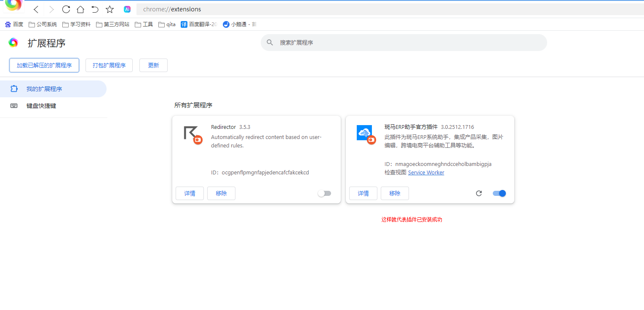This screenshot has height=310, width=644.
Task: Go to the home page icon
Action: coord(80,9)
